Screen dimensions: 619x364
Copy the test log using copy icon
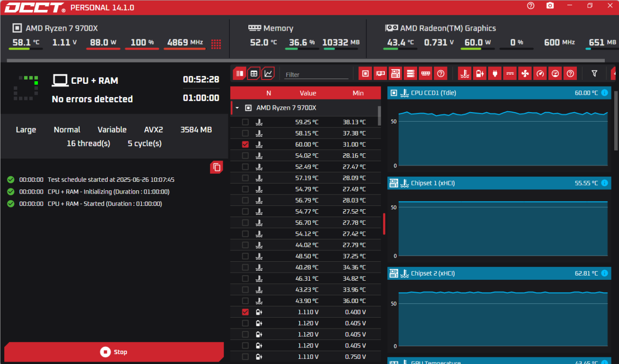pos(217,167)
